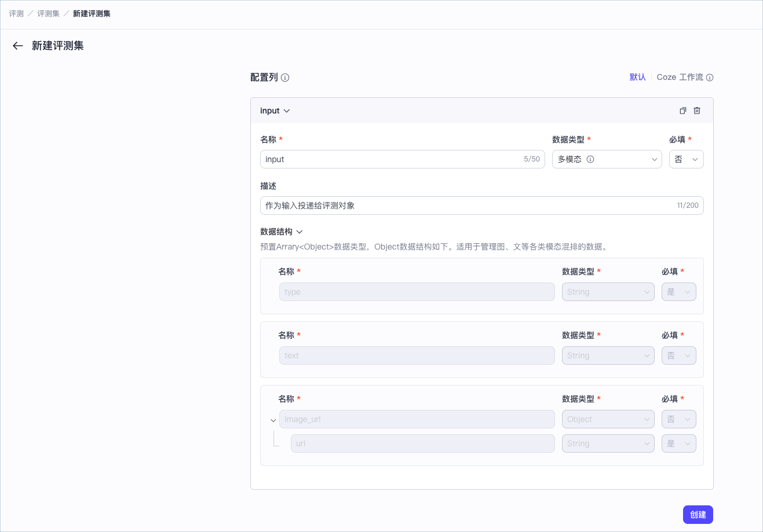The image size is (763, 532).
Task: Focus the 描述 input field
Action: 482,206
